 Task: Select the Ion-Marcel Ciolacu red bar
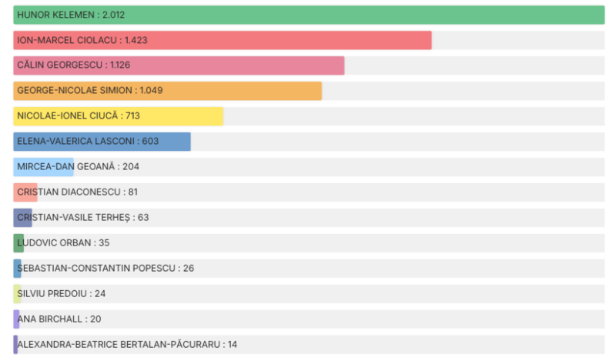coord(222,41)
